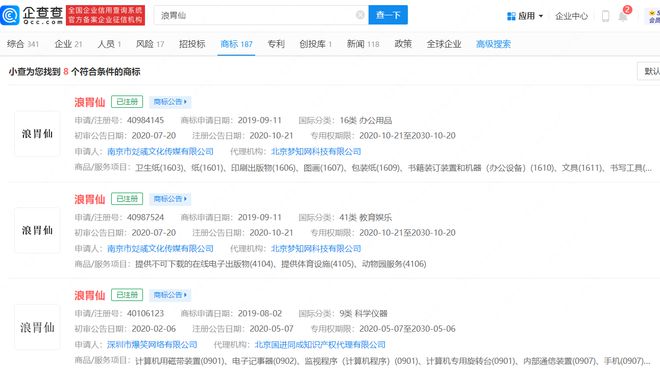
Task: Select registration number 40106123 text
Action: tap(145, 314)
